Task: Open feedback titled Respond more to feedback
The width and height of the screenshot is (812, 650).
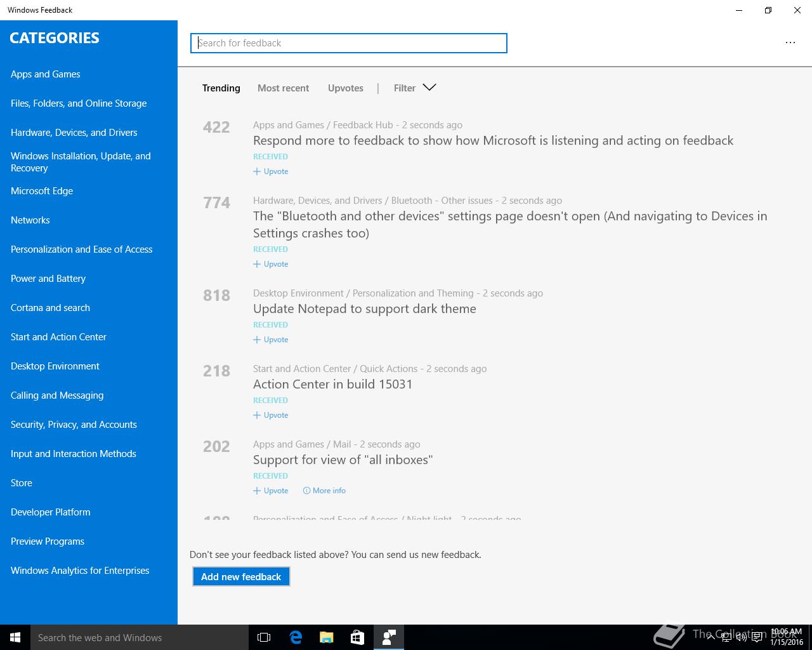Action: 493,140
